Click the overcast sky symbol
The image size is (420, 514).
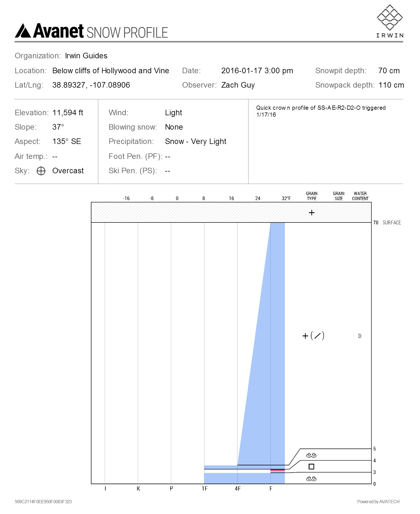(x=41, y=171)
